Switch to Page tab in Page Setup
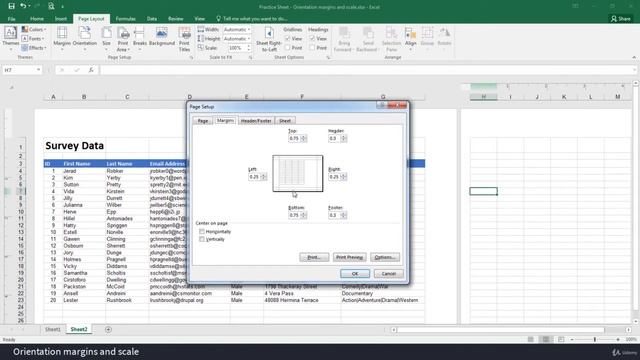The width and height of the screenshot is (640, 360). pyautogui.click(x=203, y=121)
